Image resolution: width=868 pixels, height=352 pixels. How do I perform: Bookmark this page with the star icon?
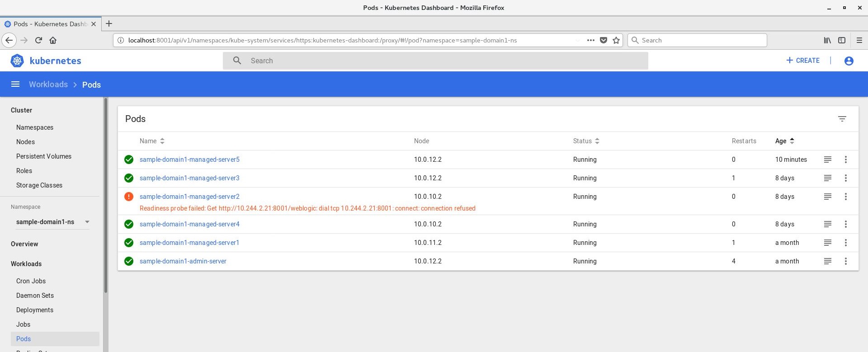[x=616, y=40]
